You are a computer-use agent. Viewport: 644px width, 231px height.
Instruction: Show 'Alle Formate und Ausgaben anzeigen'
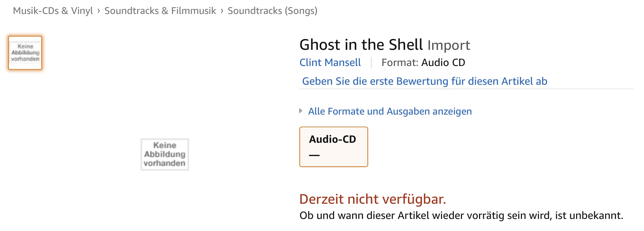(x=390, y=111)
